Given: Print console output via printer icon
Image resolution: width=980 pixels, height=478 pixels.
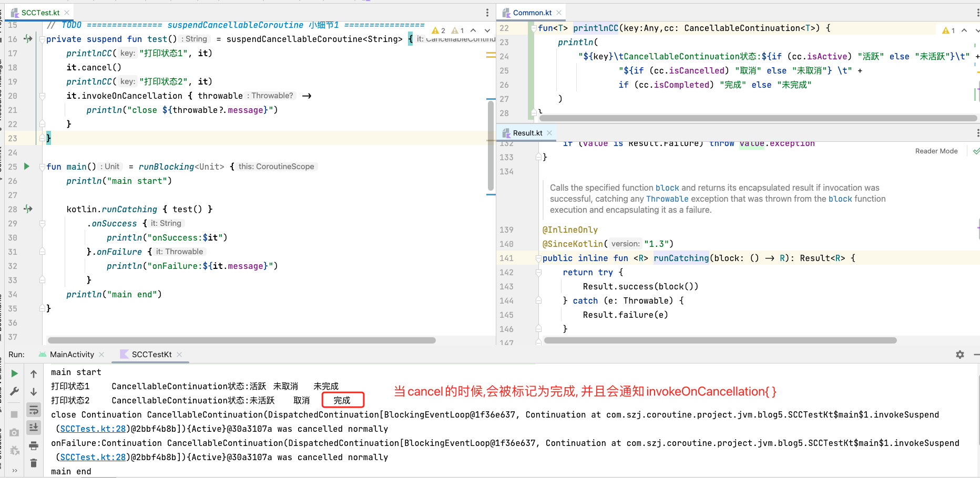Looking at the screenshot, I should pos(34,446).
